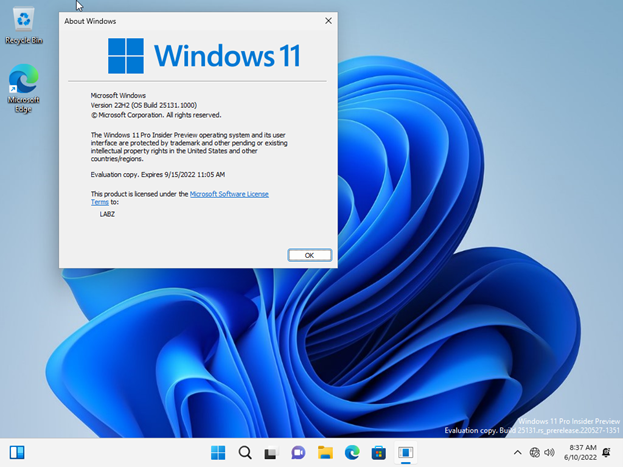Image resolution: width=623 pixels, height=467 pixels.
Task: Open the notification bell in the tray
Action: [606, 452]
